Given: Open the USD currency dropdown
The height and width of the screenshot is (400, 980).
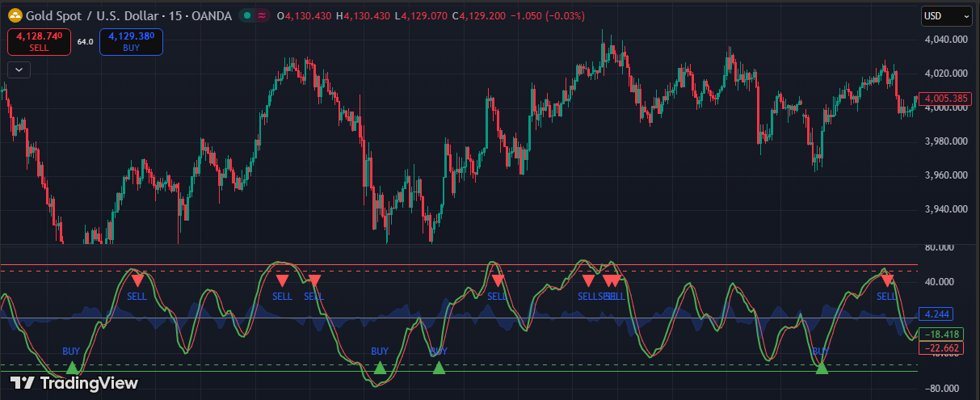Looking at the screenshot, I should click(x=946, y=15).
